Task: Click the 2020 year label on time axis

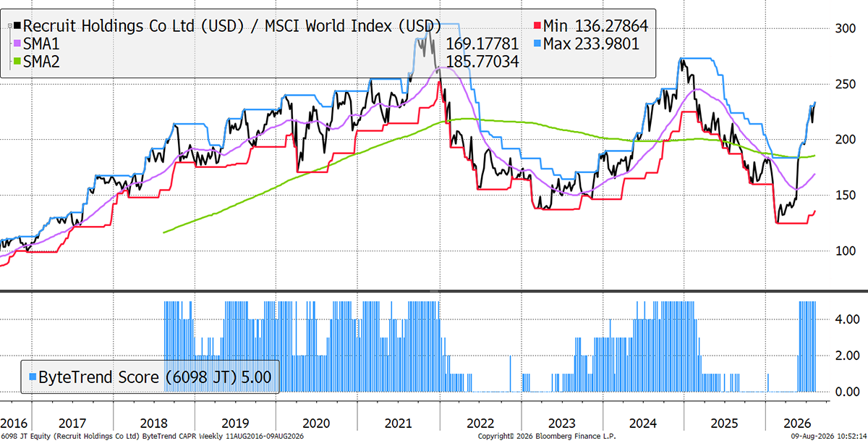Action: coord(316,422)
